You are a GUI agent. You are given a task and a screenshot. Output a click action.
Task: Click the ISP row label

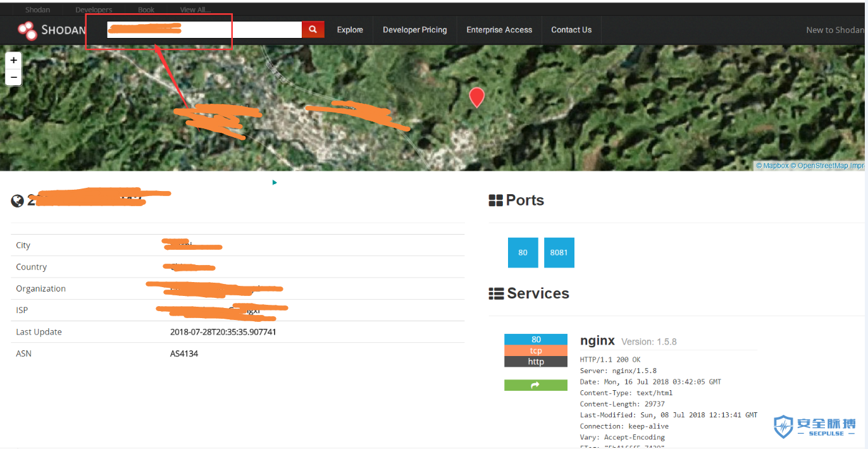[22, 310]
